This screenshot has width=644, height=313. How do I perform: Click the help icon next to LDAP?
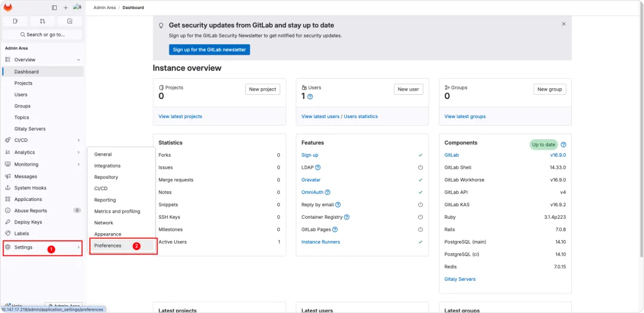click(x=318, y=168)
